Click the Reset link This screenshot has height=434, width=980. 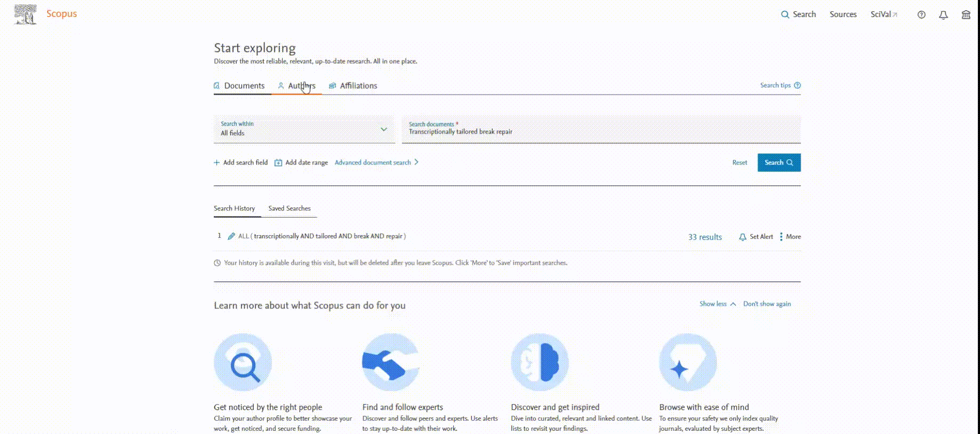[740, 162]
